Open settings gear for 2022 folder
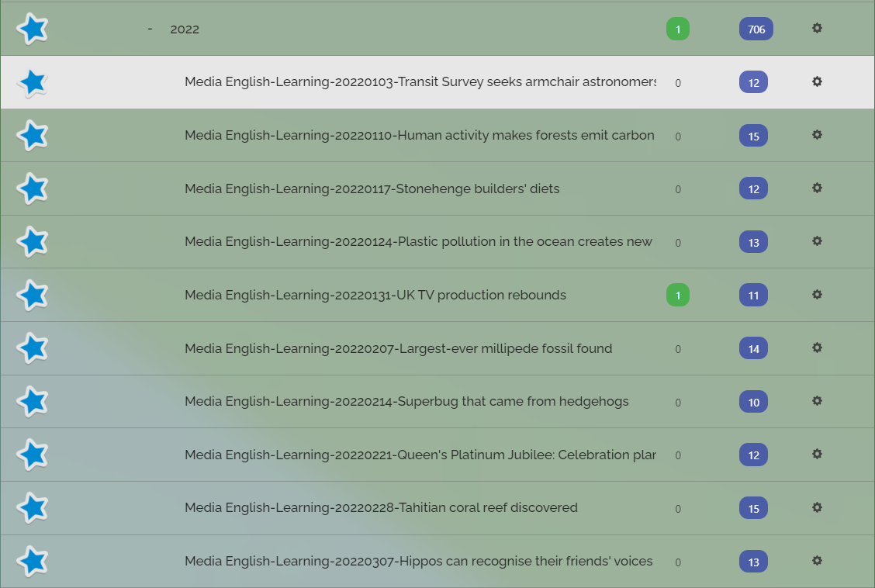Viewport: 875px width, 588px height. point(817,28)
